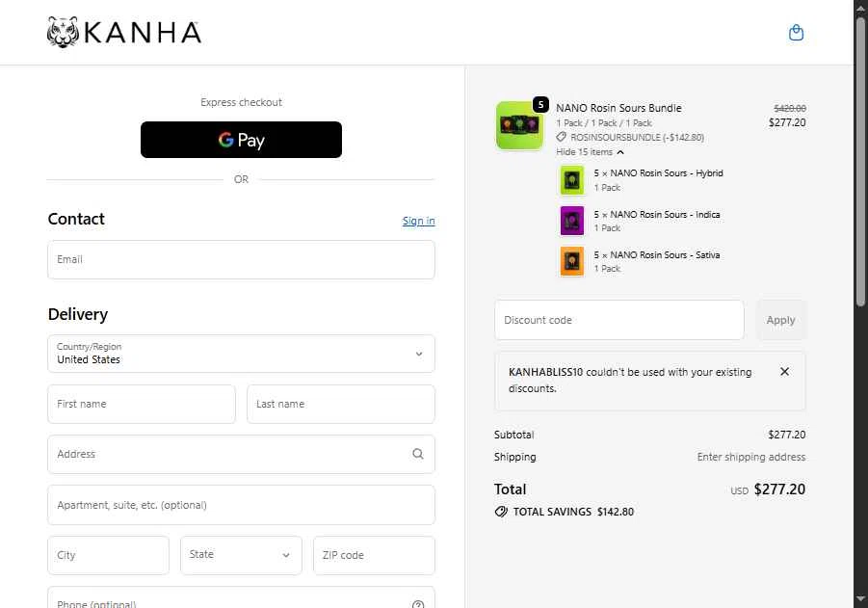Open the Country/Region dropdown
Image resolution: width=868 pixels, height=608 pixels.
241,354
